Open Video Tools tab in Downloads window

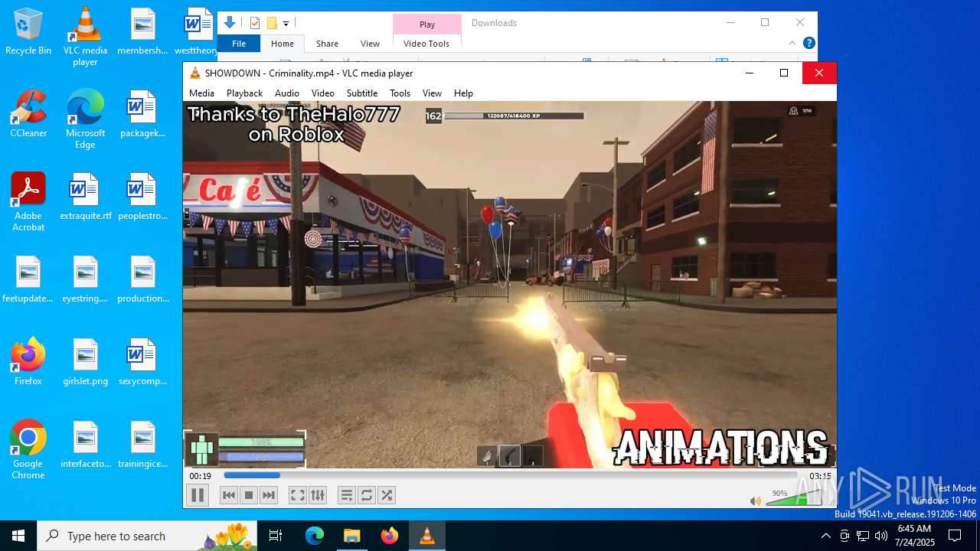click(426, 44)
